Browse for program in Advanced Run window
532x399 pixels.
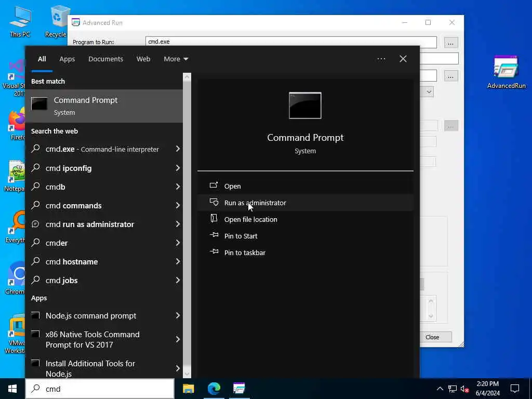click(x=450, y=43)
